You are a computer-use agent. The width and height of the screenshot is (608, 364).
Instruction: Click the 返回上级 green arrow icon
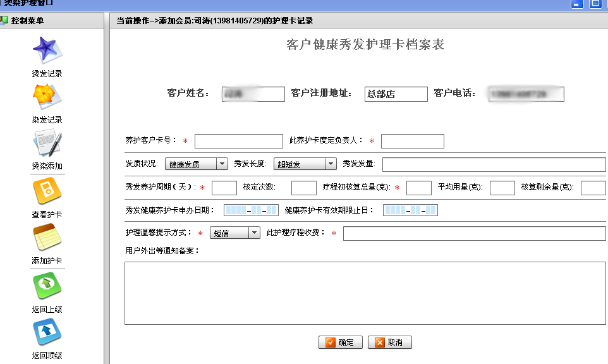pos(47,286)
